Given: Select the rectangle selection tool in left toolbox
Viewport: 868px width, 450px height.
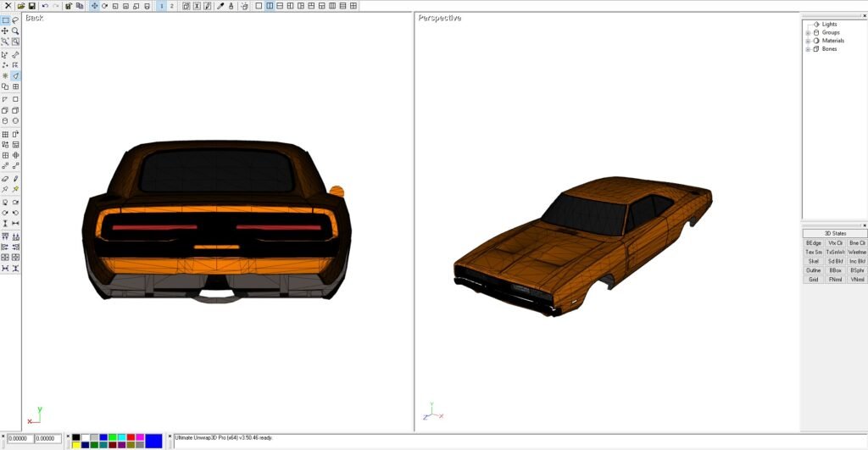Looking at the screenshot, I should pos(5,19).
